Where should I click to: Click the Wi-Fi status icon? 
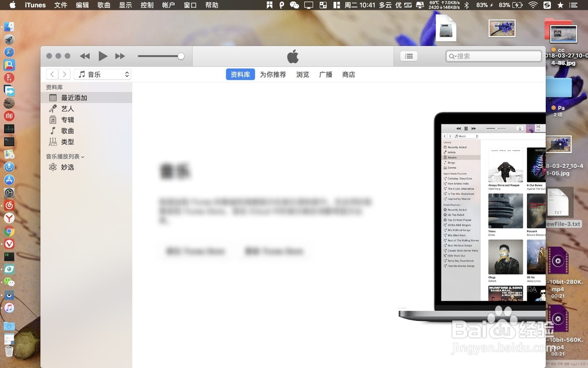pyautogui.click(x=533, y=5)
